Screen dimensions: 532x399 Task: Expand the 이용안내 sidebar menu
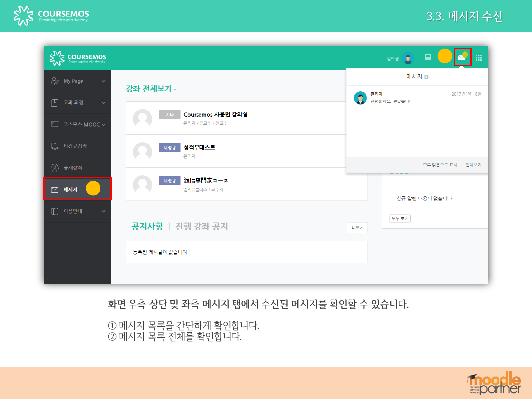point(78,211)
